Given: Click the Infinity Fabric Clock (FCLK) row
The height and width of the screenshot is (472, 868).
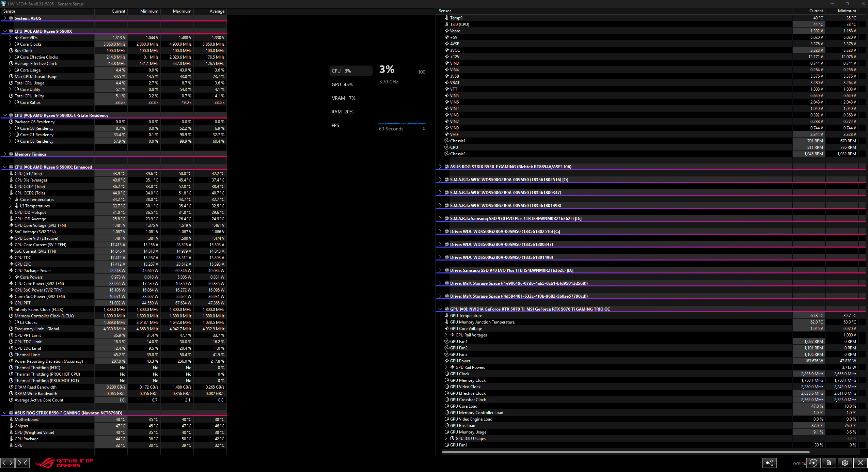Looking at the screenshot, I should click(x=114, y=309).
